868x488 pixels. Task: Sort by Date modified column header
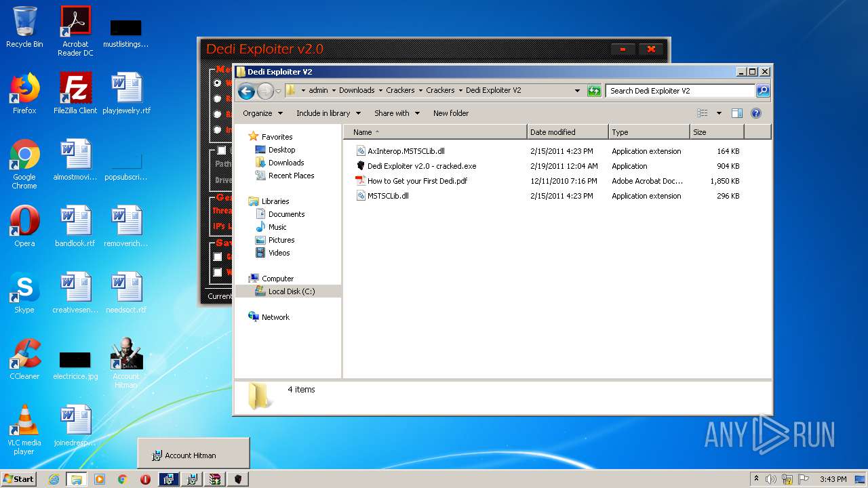coord(568,132)
